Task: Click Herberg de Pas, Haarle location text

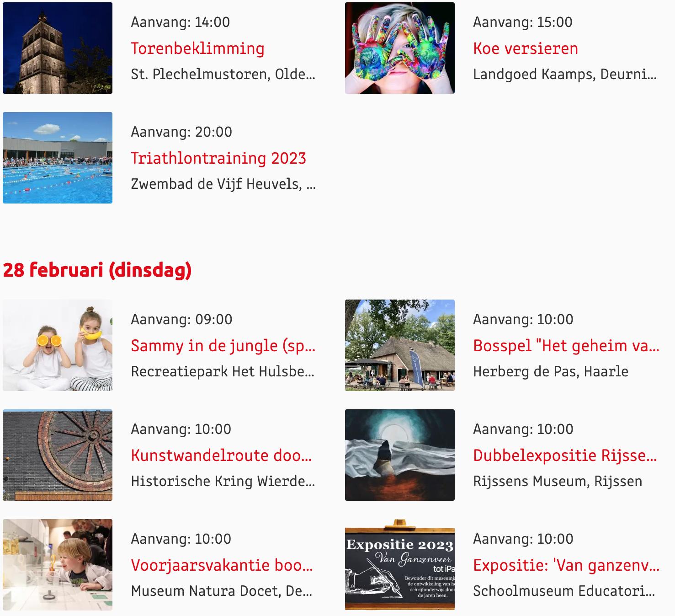Action: 551,371
